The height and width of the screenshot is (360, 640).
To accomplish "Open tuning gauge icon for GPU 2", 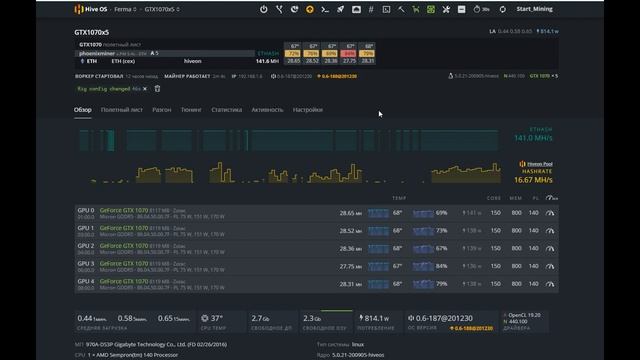I will click(550, 249).
